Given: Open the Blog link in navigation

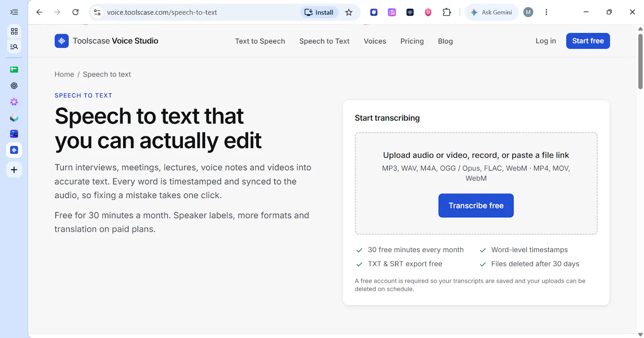Looking at the screenshot, I should point(445,41).
